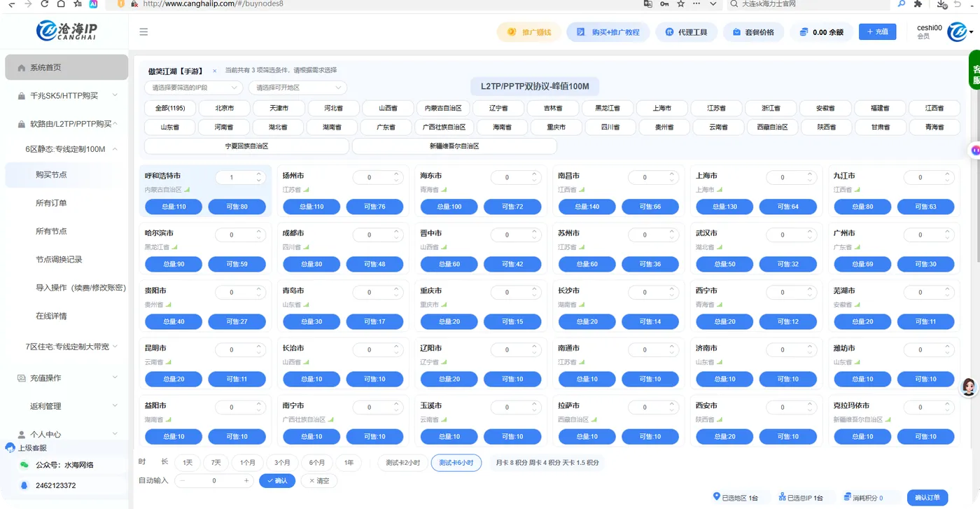
Task: Select the 1个月 duration option
Action: [248, 463]
